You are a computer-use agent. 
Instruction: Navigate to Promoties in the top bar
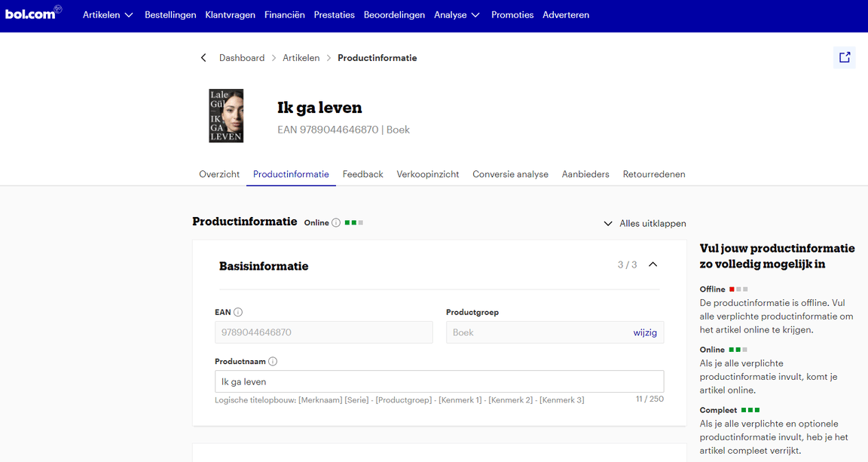(x=512, y=14)
